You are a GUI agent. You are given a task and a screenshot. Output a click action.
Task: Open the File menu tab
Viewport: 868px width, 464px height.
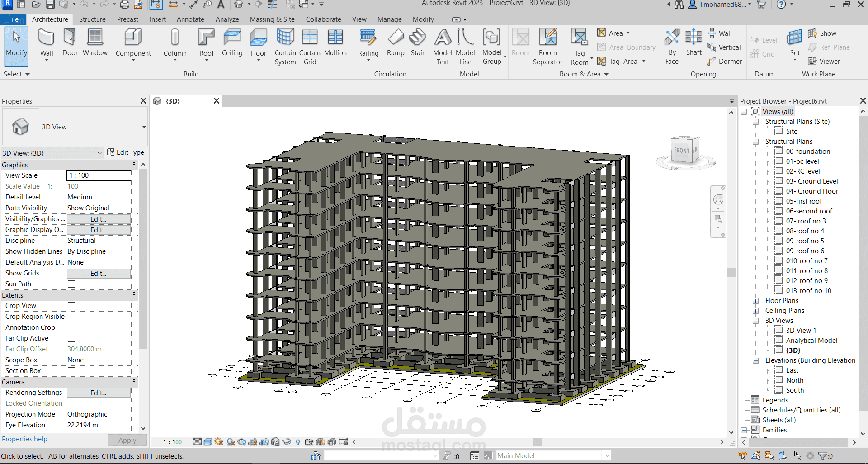tap(13, 19)
